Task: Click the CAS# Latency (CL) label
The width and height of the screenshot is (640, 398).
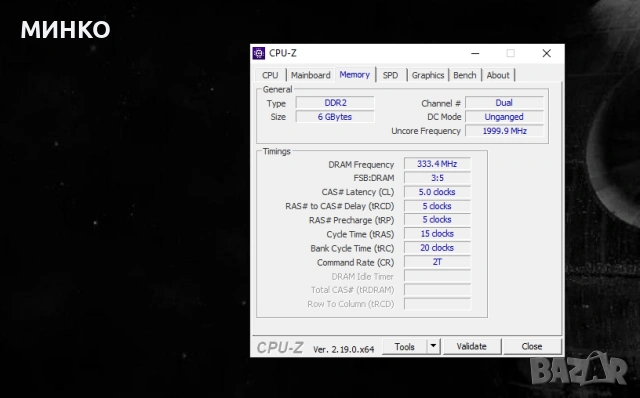Action: click(358, 192)
